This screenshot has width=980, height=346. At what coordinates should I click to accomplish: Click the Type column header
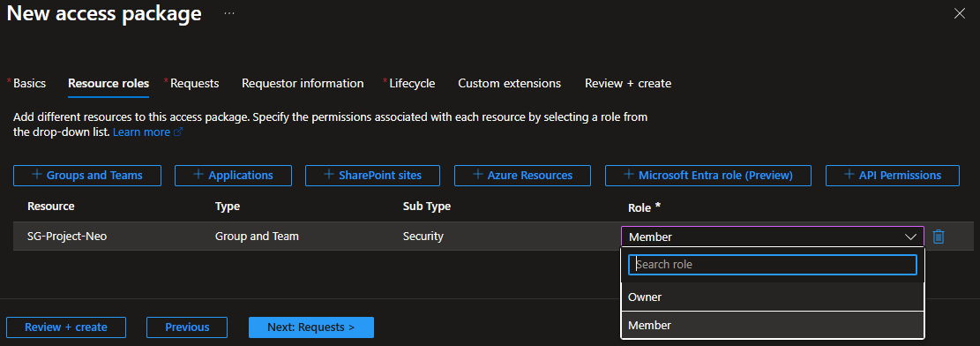[x=228, y=206]
